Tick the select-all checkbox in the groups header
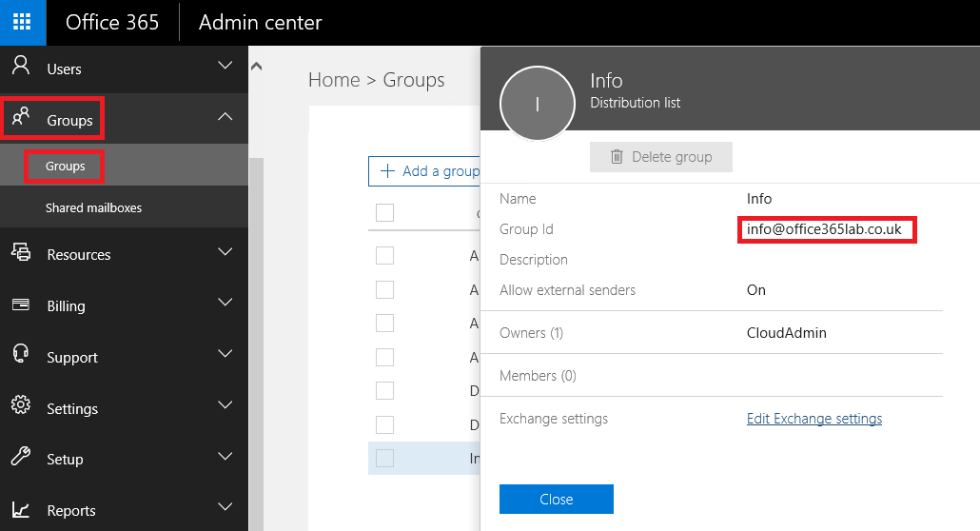The height and width of the screenshot is (531, 980). (x=385, y=212)
